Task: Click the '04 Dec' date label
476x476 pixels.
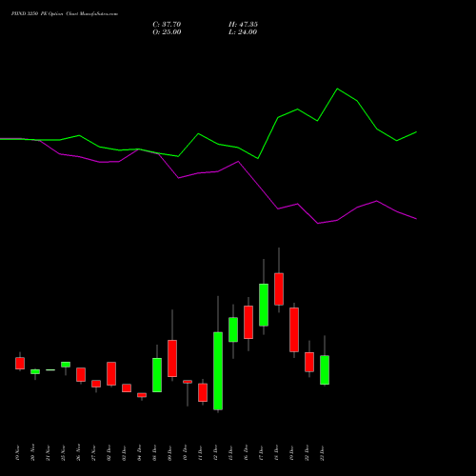Action: (139, 452)
